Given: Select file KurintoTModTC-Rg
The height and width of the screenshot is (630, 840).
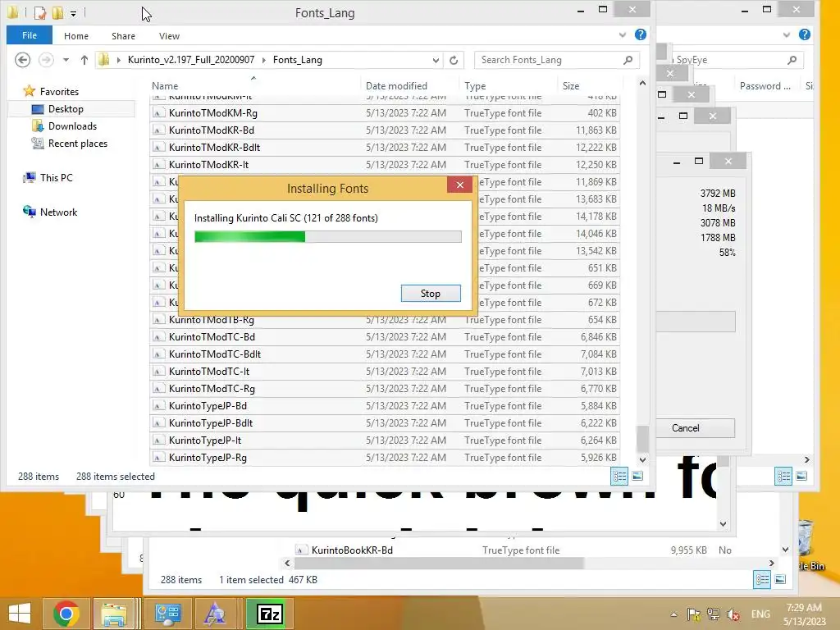Looking at the screenshot, I should click(x=385, y=388).
